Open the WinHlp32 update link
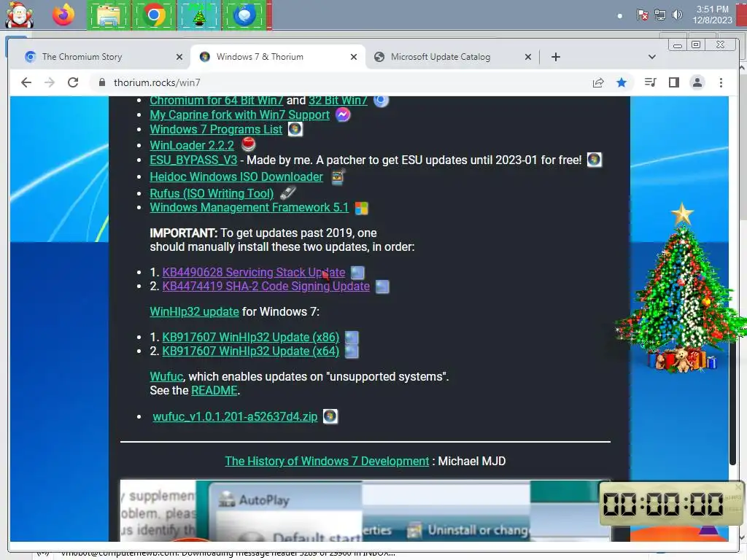Viewport: 747px width, 560px height. [x=194, y=311]
